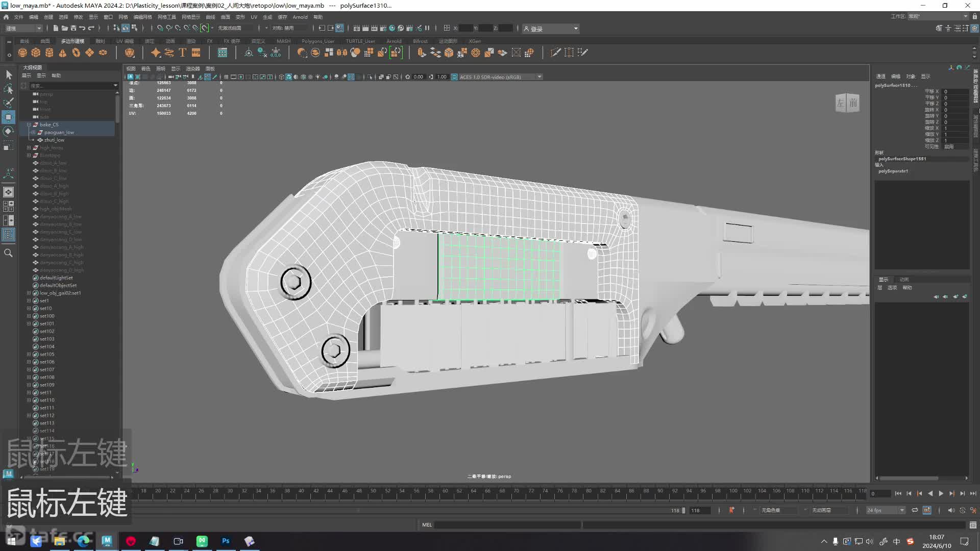Viewport: 980px width, 551px height.
Task: Toggle the timeline loop playback button
Action: (x=915, y=510)
